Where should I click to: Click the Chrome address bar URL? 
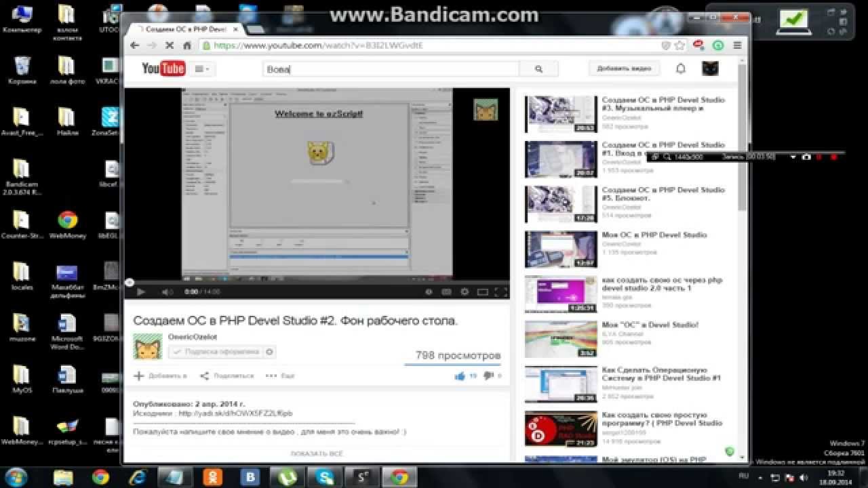coord(318,45)
